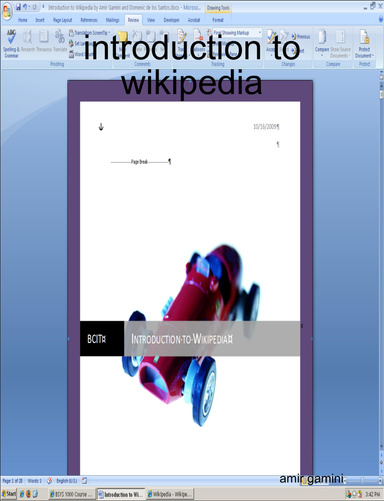The height and width of the screenshot is (501, 384).
Task: Launch Internet Explorer from quick launch
Action: 22,494
